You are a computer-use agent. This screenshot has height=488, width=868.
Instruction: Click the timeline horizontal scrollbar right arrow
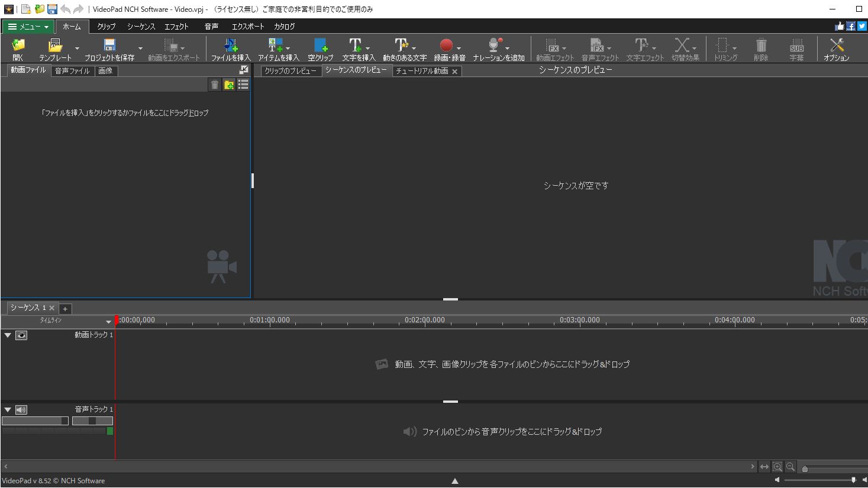click(753, 467)
